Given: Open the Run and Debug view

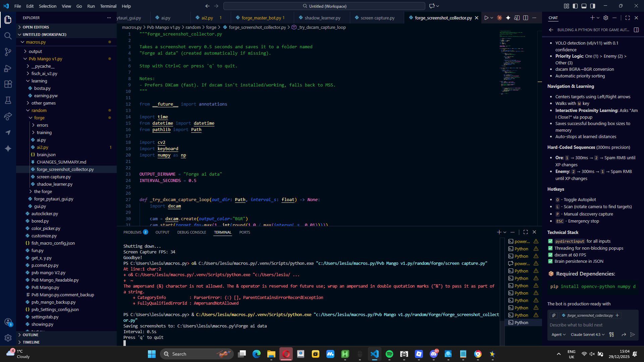Looking at the screenshot, I should [x=8, y=68].
